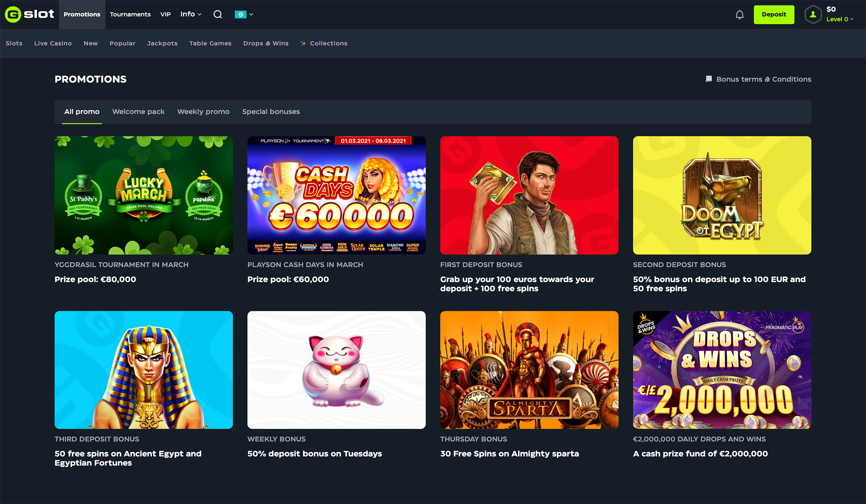Open the lucky cat Weekly Bonus image
This screenshot has width=866, height=504.
(336, 370)
